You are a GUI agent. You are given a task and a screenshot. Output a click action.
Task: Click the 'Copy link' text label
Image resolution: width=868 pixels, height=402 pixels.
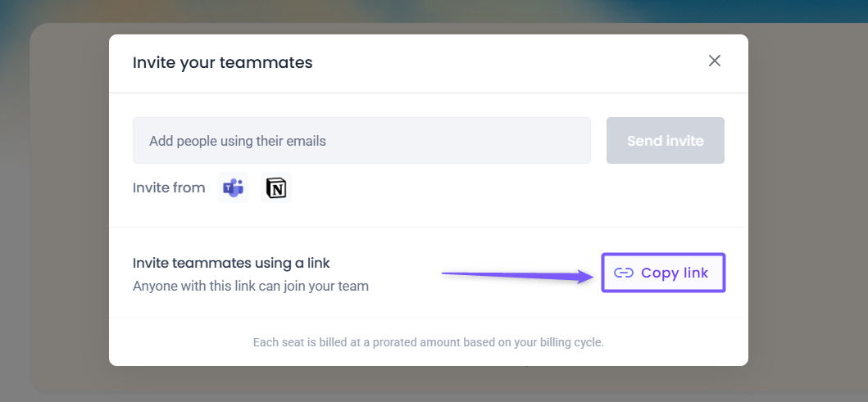(x=675, y=273)
